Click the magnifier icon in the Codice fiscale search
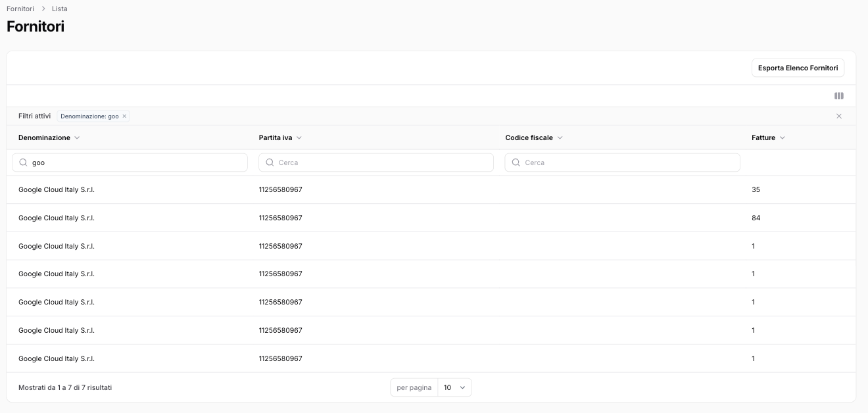 pos(516,162)
